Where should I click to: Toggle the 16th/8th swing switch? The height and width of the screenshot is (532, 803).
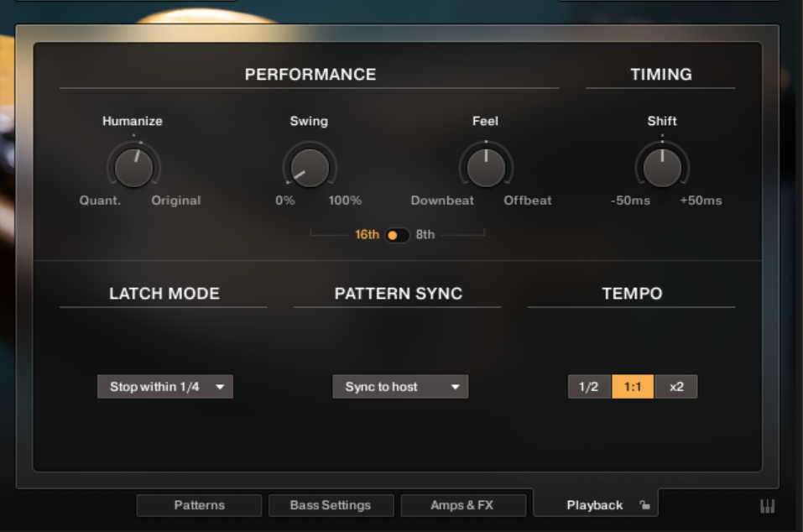(x=397, y=235)
